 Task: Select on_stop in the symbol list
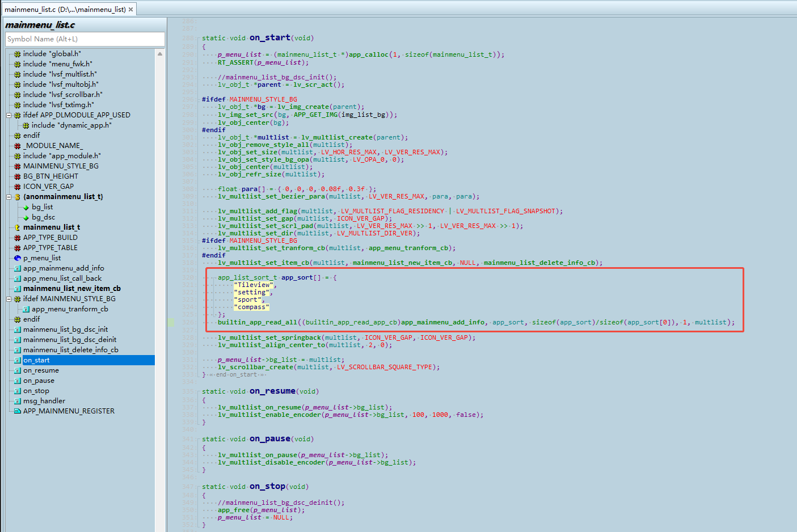pyautogui.click(x=36, y=391)
